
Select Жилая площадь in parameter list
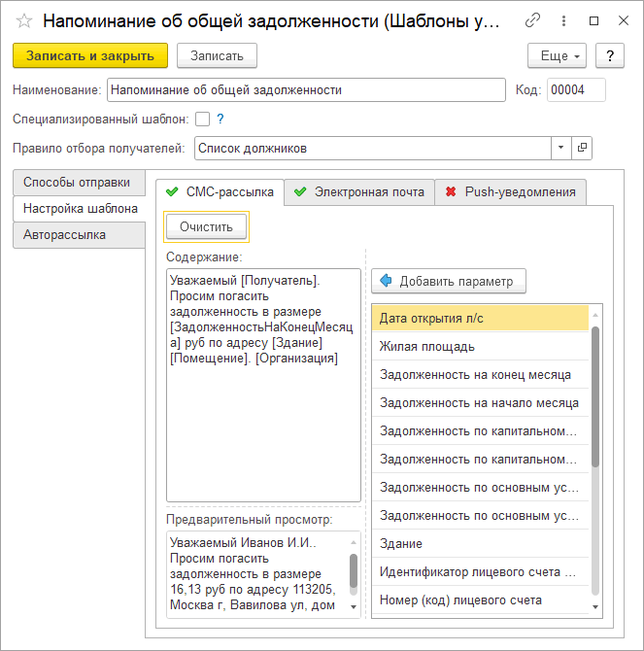point(480,346)
